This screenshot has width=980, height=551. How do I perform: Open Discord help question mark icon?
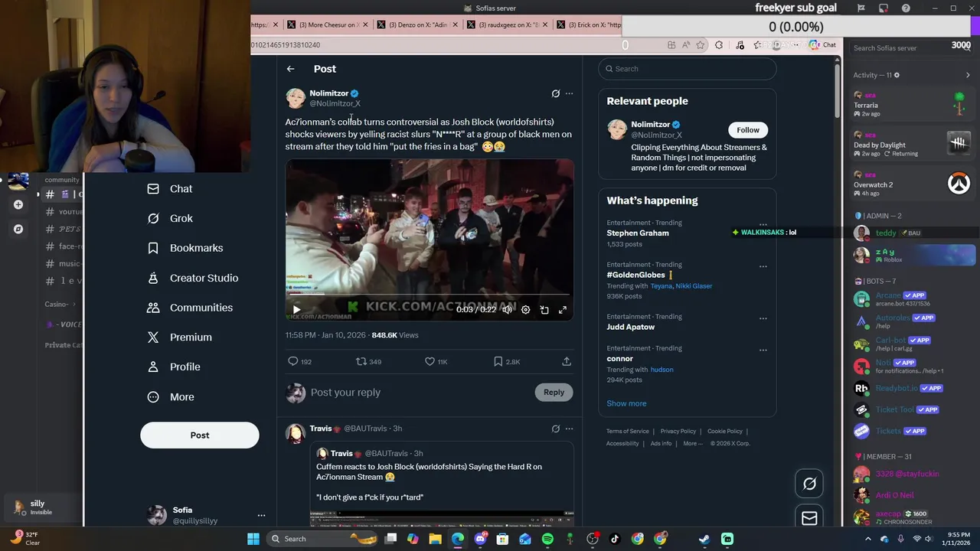(906, 8)
